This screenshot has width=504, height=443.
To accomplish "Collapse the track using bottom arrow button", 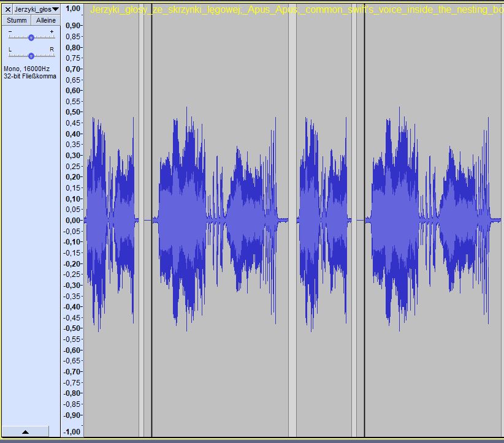I will [x=25, y=431].
